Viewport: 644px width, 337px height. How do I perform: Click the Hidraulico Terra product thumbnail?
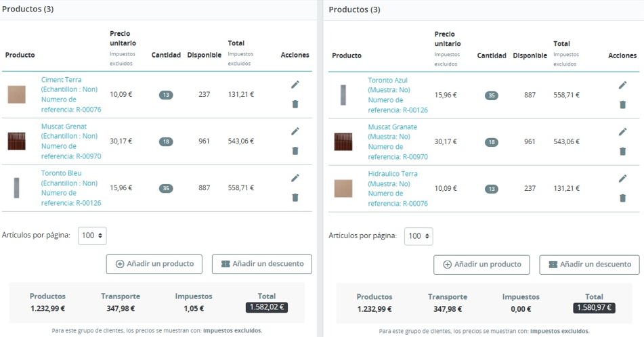point(343,188)
